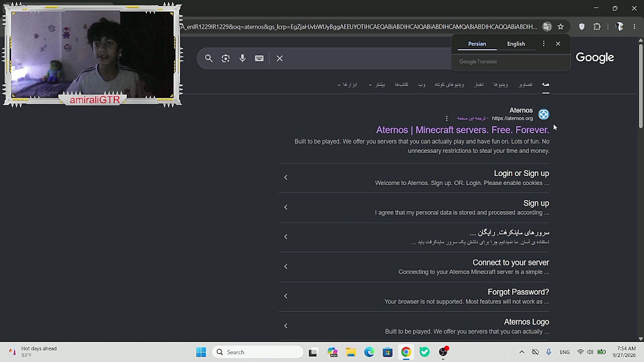Open the on-screen keyboard input tool
The image size is (644, 362).
(259, 58)
